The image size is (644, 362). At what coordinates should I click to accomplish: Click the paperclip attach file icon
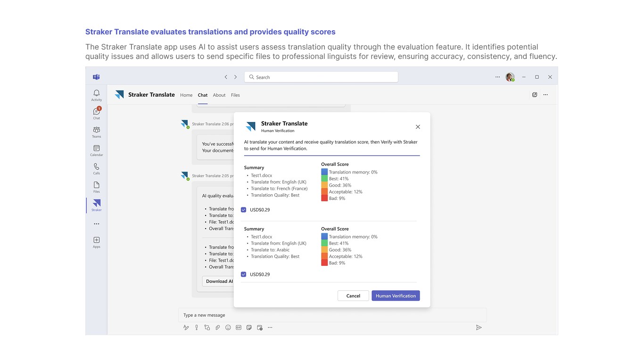click(x=217, y=328)
